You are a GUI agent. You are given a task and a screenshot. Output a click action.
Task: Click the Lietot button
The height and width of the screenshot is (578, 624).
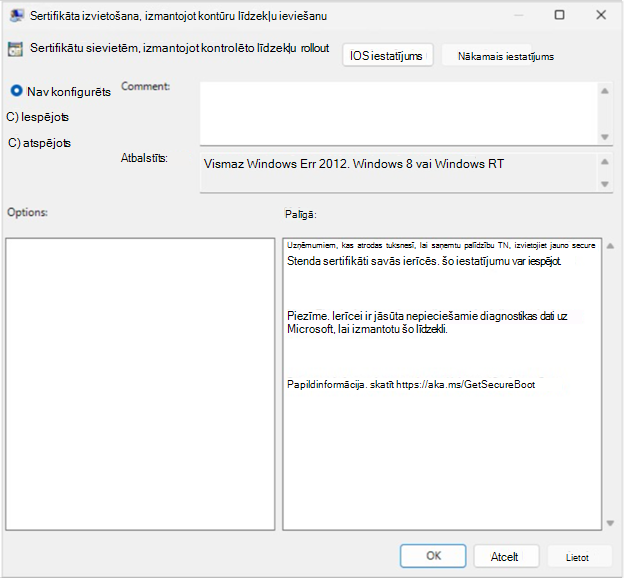click(x=579, y=557)
